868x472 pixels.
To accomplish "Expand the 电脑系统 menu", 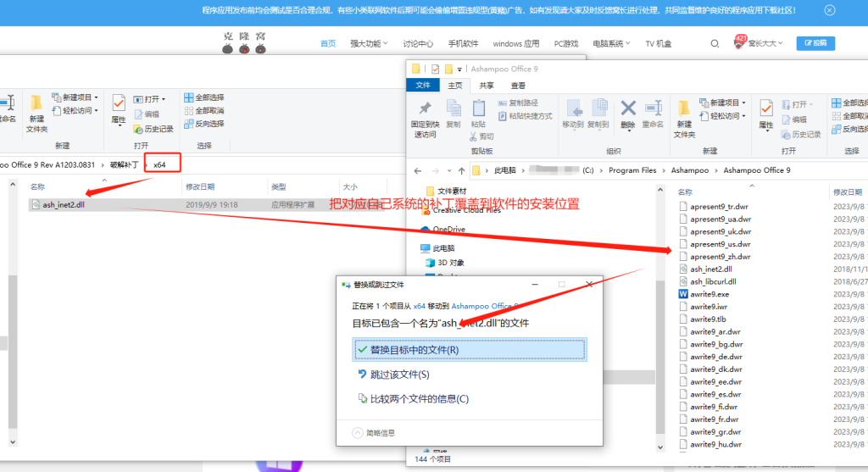I will [611, 43].
